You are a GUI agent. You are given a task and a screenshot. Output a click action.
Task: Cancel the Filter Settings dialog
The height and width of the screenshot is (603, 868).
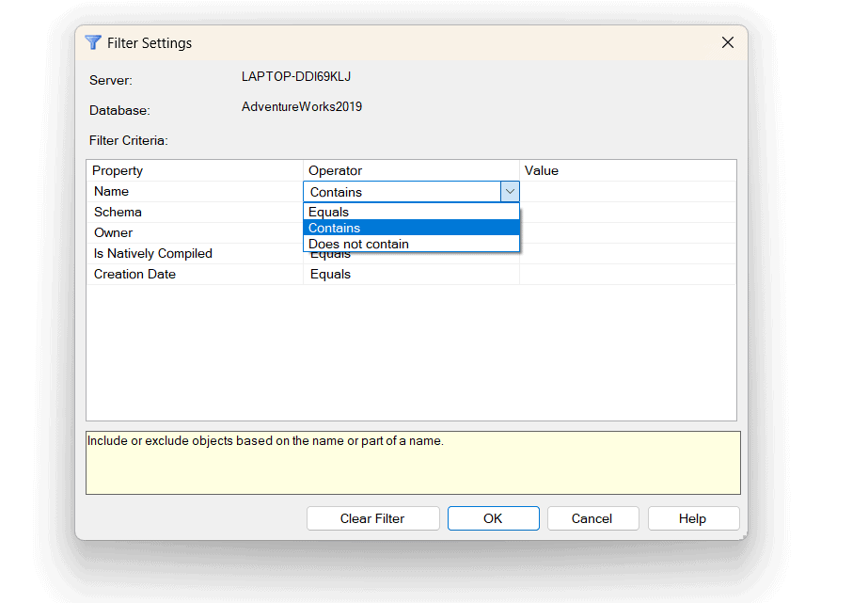(592, 517)
